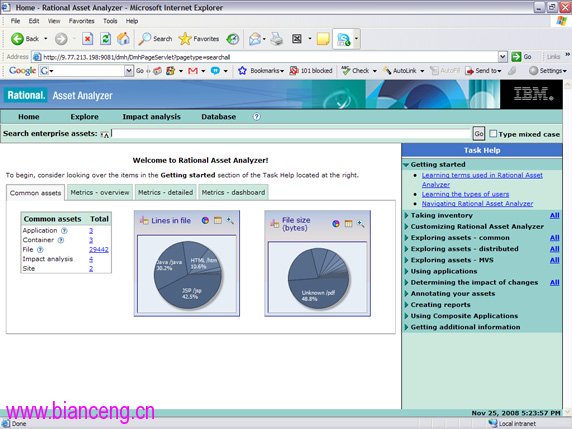Open Learning terms used in Rational link

pyautogui.click(x=482, y=180)
